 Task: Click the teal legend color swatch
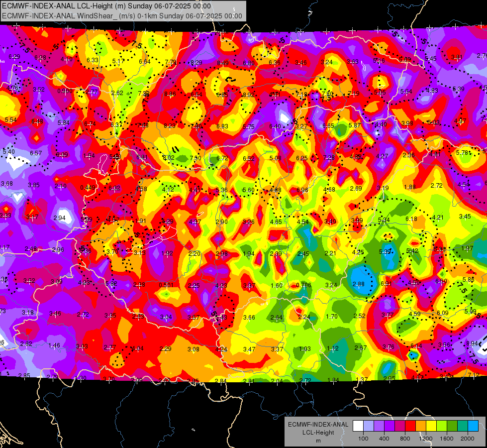click(463, 426)
